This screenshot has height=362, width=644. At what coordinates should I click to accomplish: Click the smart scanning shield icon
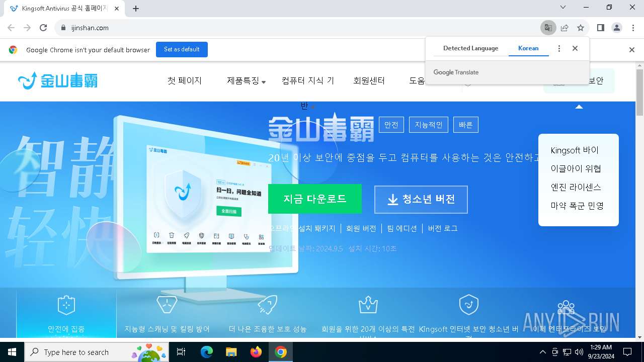[x=167, y=305]
